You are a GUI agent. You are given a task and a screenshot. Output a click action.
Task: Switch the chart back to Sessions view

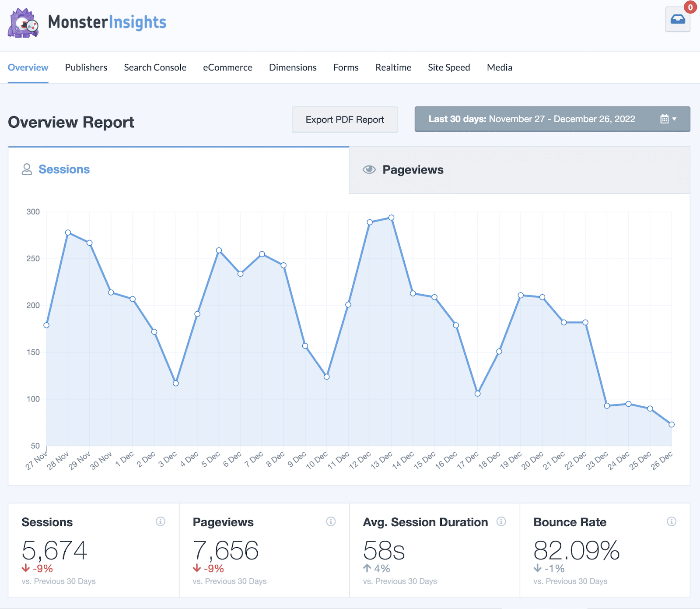pos(64,169)
